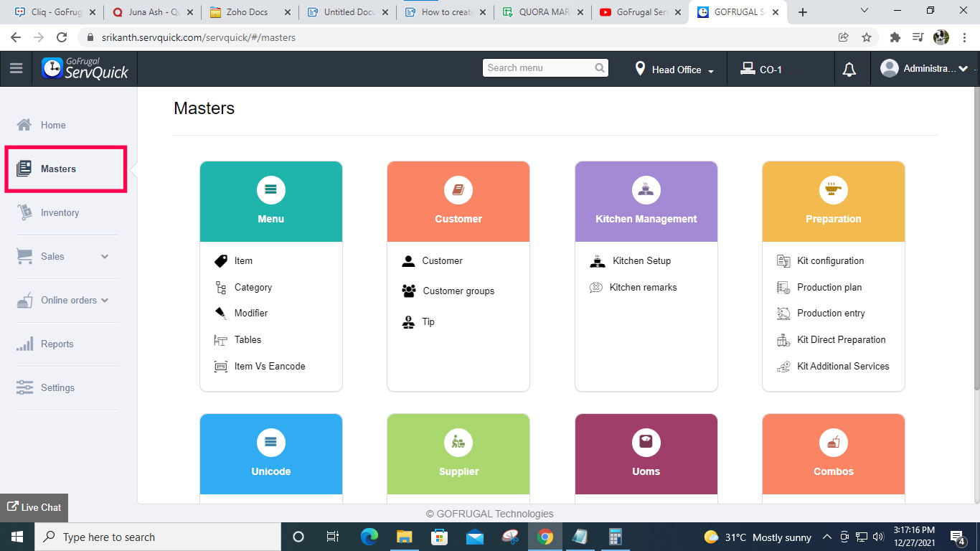Viewport: 980px width, 551px height.
Task: Click the Kit configuration icon
Action: click(x=783, y=261)
